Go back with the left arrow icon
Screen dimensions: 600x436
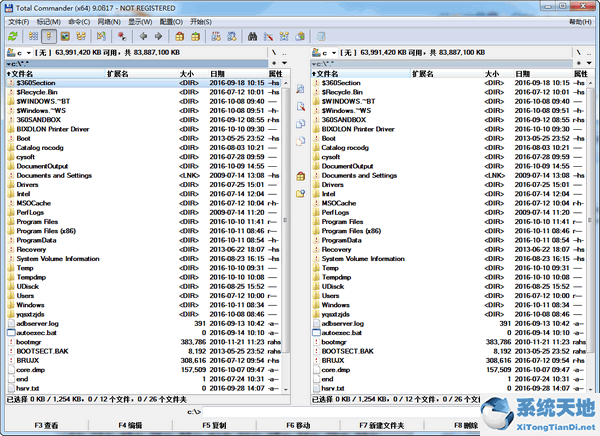click(143, 36)
